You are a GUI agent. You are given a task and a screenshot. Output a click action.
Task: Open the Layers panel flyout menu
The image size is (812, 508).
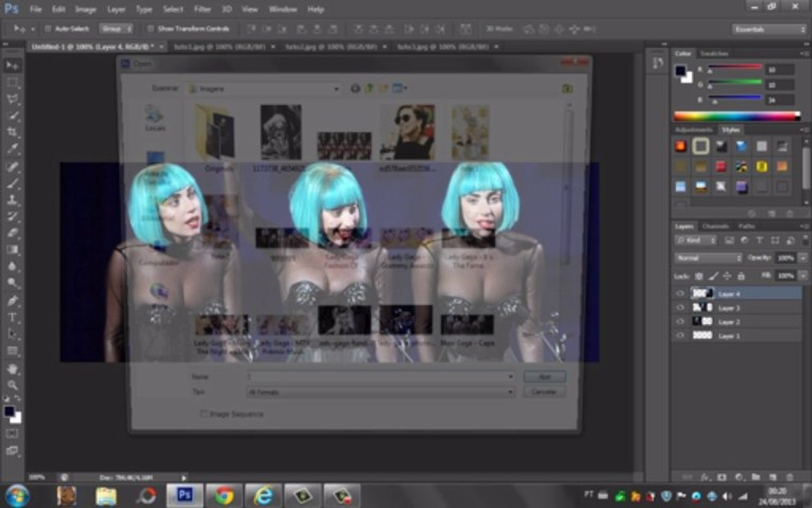click(804, 226)
